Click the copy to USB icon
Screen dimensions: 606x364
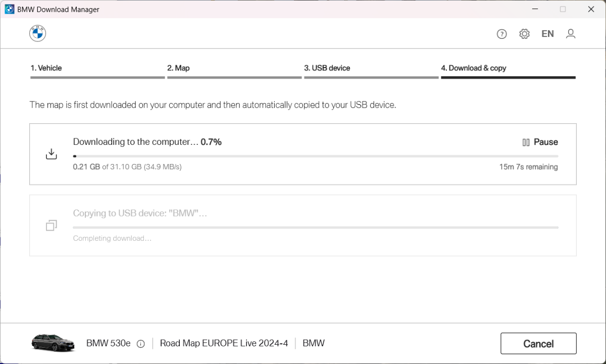point(52,225)
